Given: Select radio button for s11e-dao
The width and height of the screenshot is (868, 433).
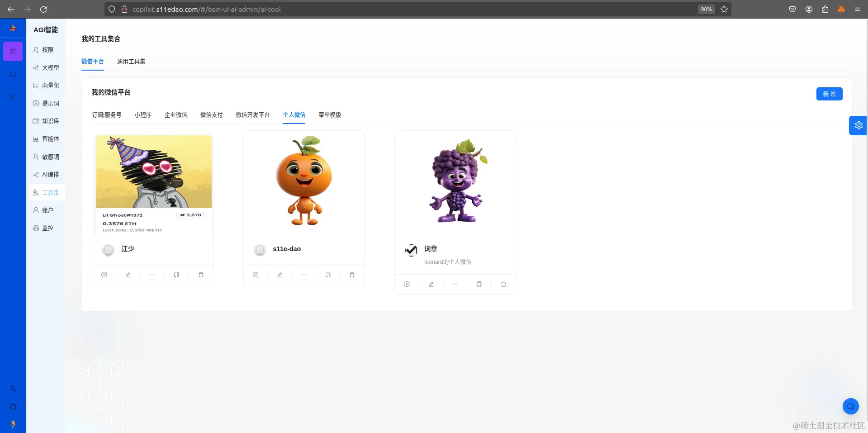Looking at the screenshot, I should pos(260,250).
